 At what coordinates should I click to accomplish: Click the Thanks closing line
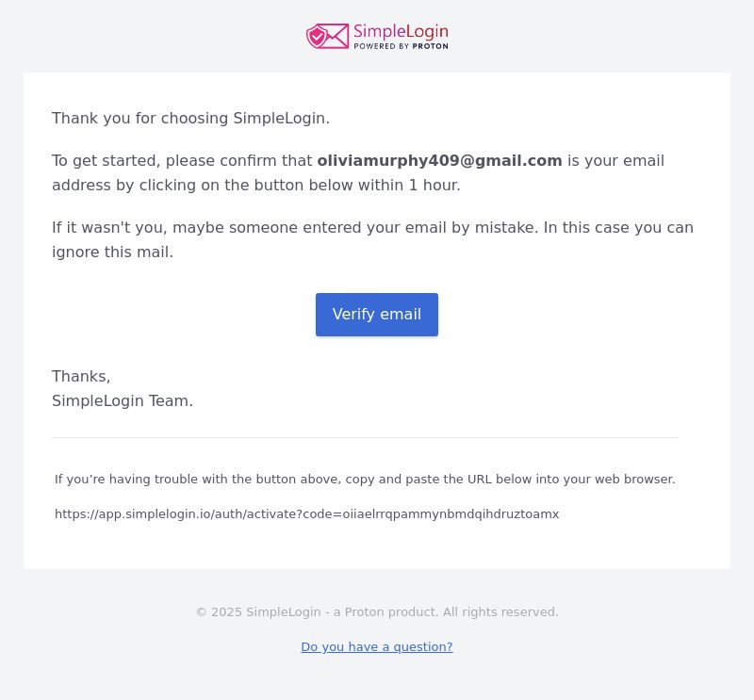coord(81,377)
